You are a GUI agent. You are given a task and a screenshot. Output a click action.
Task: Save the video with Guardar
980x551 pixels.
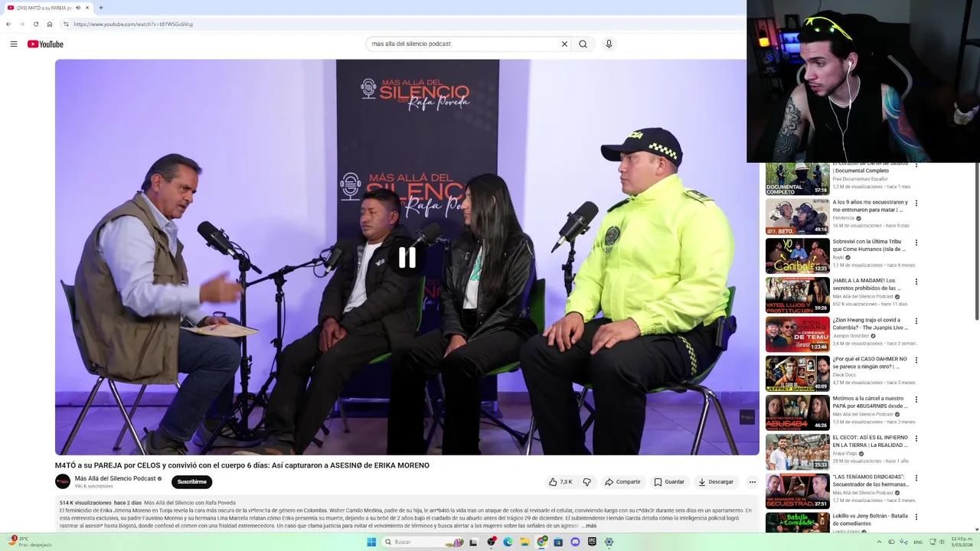coord(669,482)
